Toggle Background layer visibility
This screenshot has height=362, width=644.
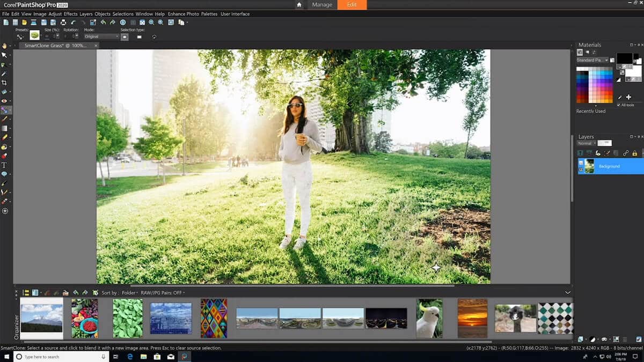(x=581, y=163)
